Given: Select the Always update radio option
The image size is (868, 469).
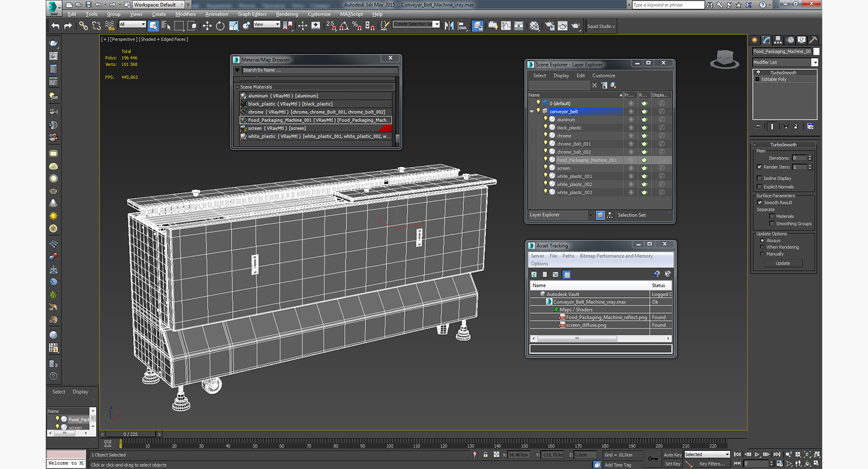Looking at the screenshot, I should coord(762,240).
